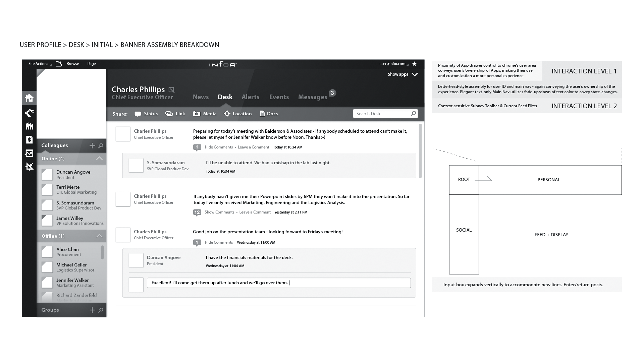Click the share-page icon next to Site Actions
The height and width of the screenshot is (362, 644).
[59, 64]
